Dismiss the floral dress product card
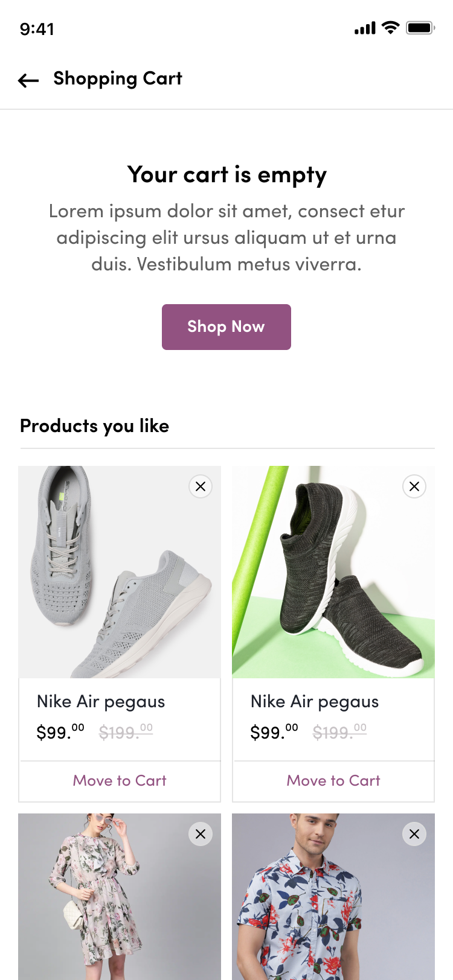453x980 pixels. (201, 834)
